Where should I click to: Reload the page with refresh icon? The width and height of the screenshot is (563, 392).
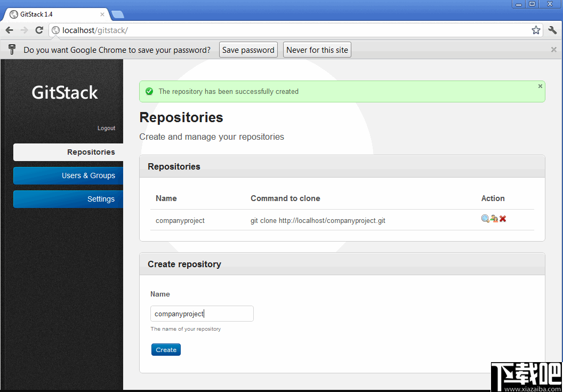[x=39, y=30]
